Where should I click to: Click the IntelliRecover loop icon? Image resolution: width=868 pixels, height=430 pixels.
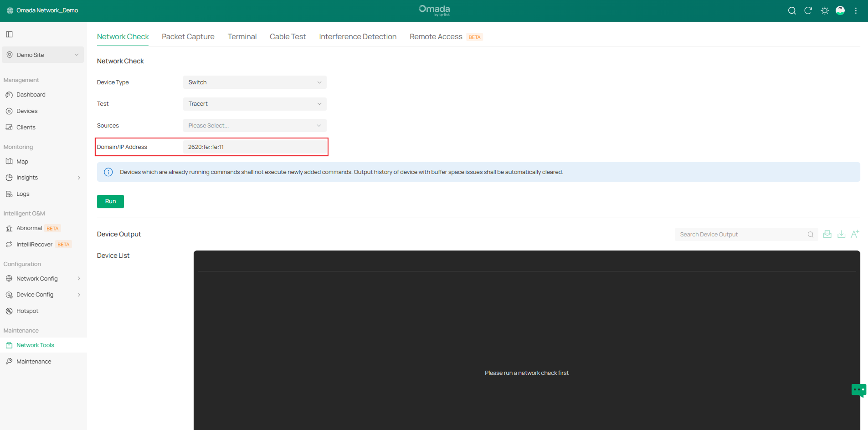click(9, 245)
